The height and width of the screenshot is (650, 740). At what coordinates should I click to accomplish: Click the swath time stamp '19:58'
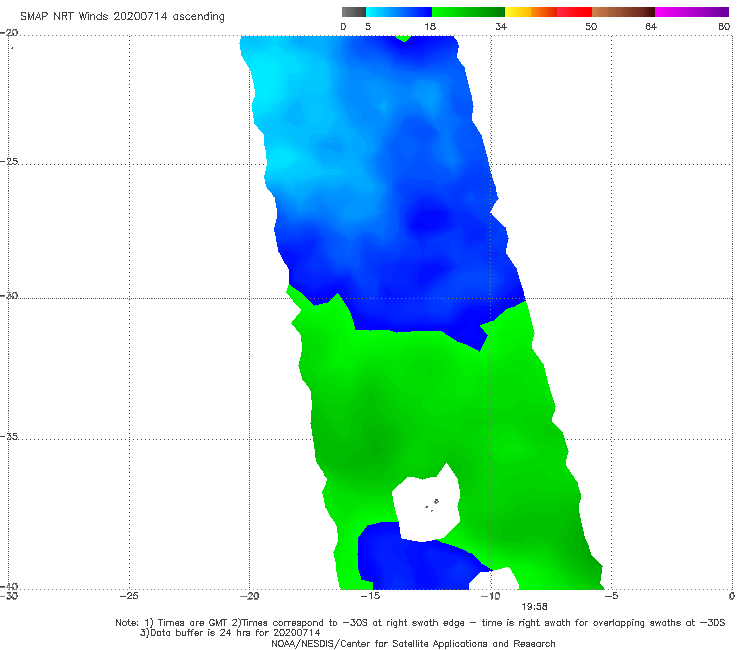coord(534,607)
